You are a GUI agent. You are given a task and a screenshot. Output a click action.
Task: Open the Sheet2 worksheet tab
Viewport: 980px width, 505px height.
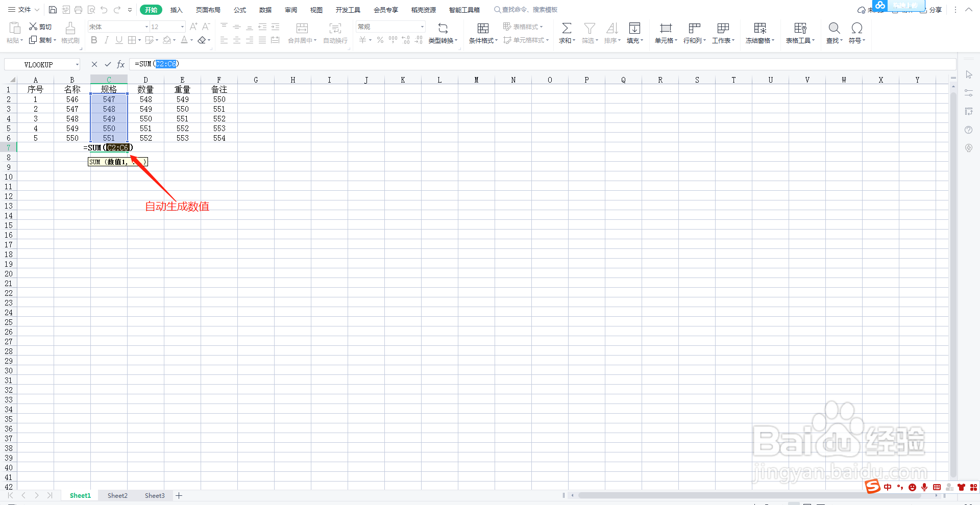point(117,495)
